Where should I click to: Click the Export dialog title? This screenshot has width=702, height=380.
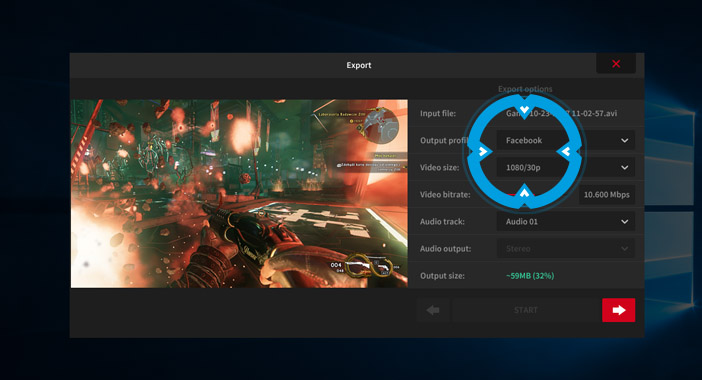click(x=359, y=65)
